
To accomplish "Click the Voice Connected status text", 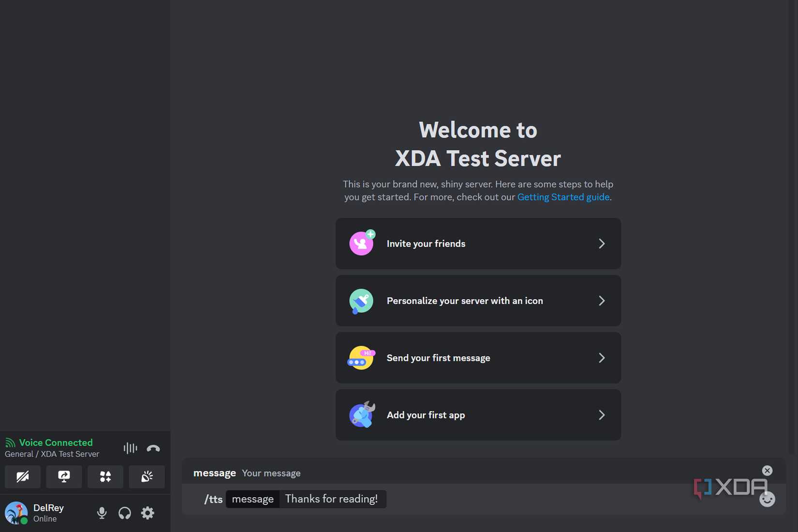I will coord(56,443).
